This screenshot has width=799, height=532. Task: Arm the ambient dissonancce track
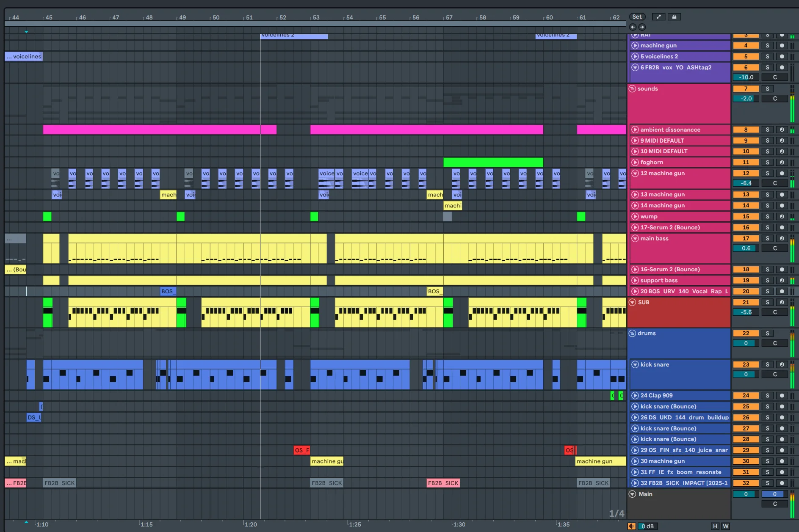782,130
